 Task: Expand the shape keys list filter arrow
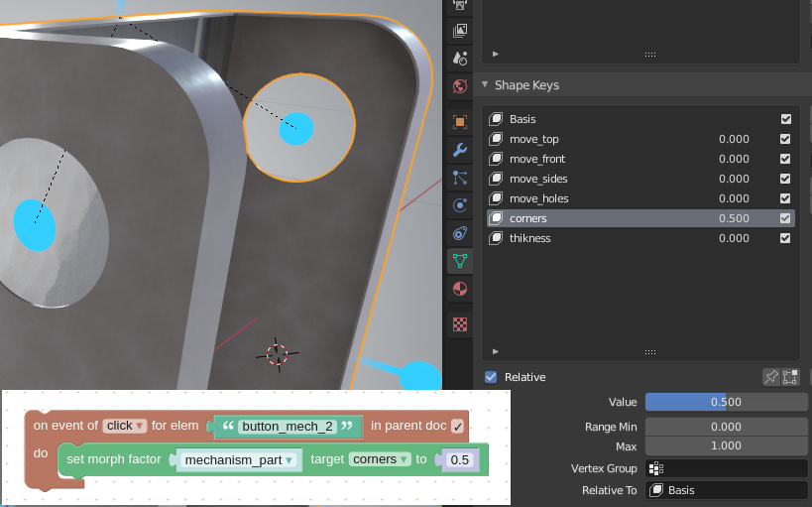click(496, 351)
